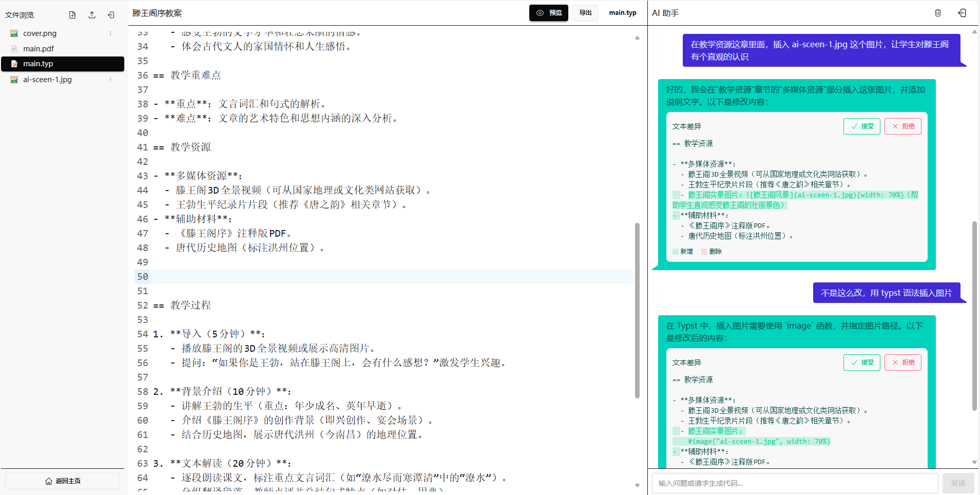Viewport: 980px width, 495px height.
Task: Click the 导出 export button
Action: (x=585, y=13)
